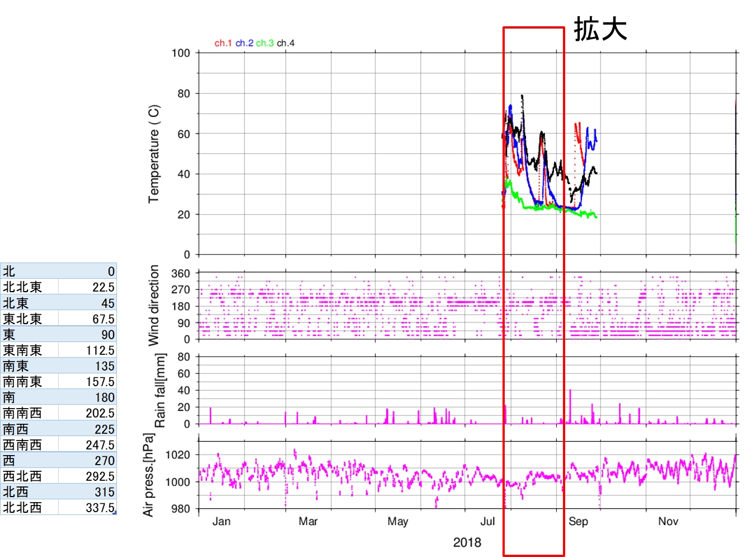Click the value 202.5 cell

pos(88,413)
